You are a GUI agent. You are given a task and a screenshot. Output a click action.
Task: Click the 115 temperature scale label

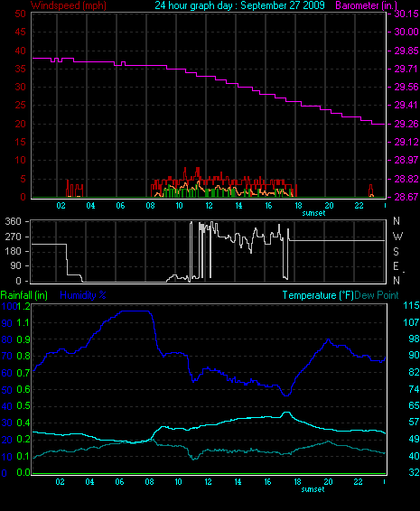[411, 305]
